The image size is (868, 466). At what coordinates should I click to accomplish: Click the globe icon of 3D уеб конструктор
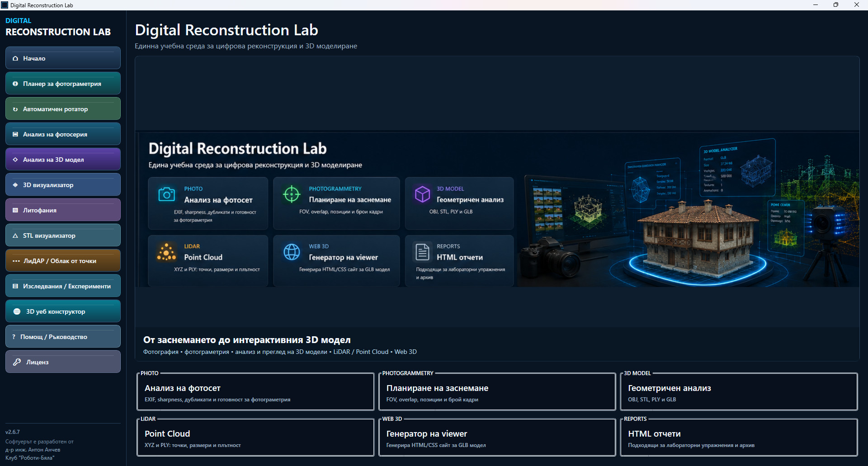(17, 311)
